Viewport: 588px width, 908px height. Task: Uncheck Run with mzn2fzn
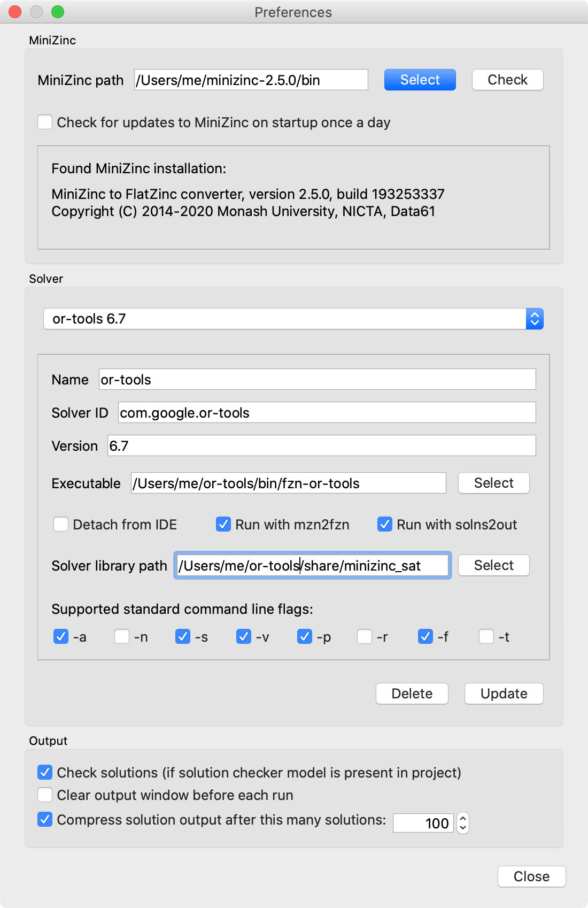[223, 524]
